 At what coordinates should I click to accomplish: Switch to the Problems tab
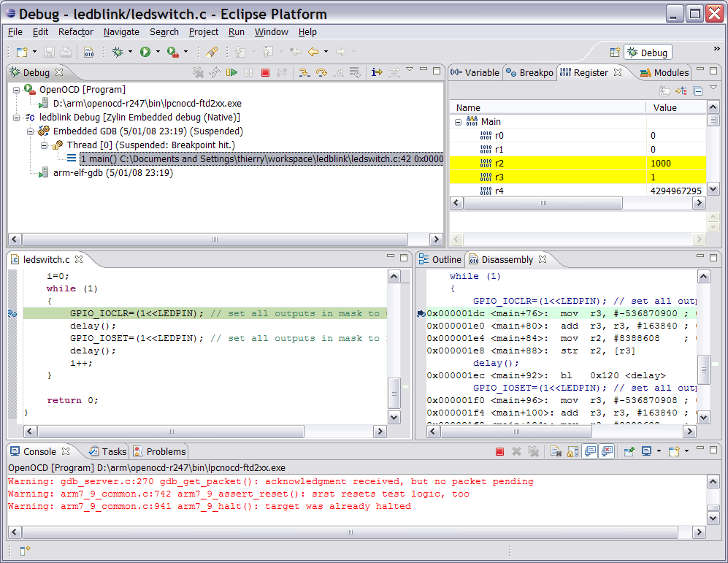coord(159,451)
